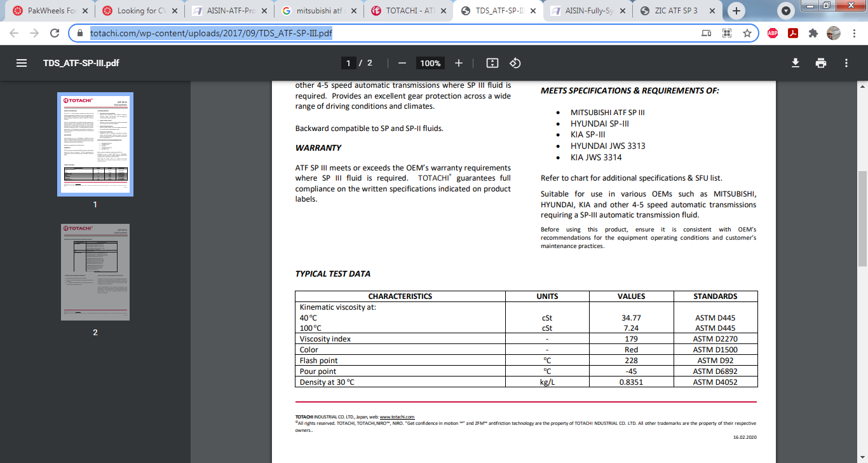
Task: Go forward in browser history
Action: point(34,33)
